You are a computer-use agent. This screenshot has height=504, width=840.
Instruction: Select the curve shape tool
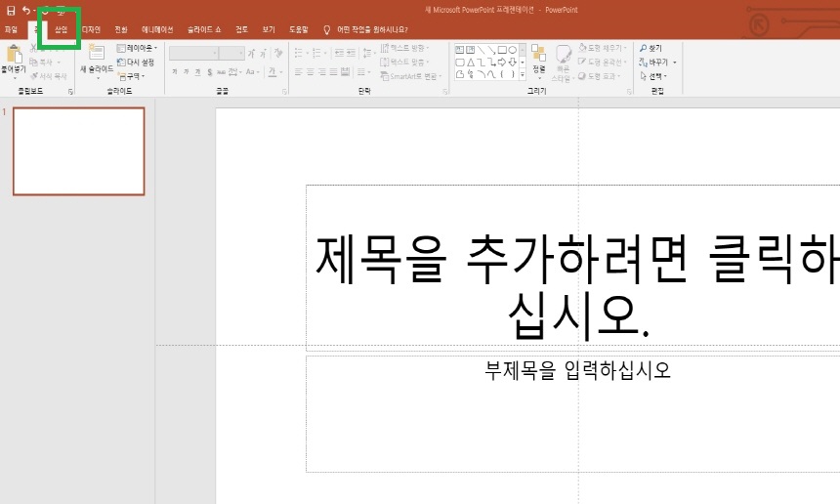click(491, 74)
